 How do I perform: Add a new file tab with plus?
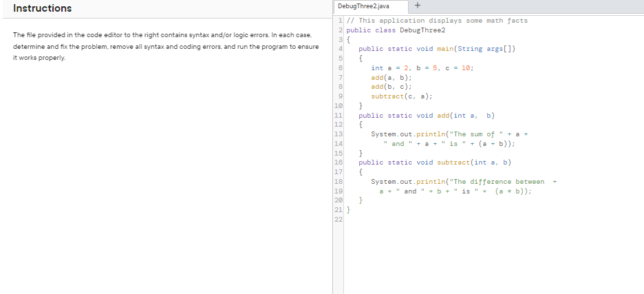pos(418,6)
